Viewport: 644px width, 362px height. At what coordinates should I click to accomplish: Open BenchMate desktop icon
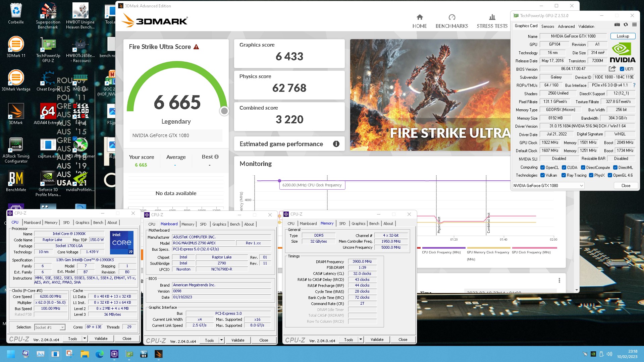16,181
